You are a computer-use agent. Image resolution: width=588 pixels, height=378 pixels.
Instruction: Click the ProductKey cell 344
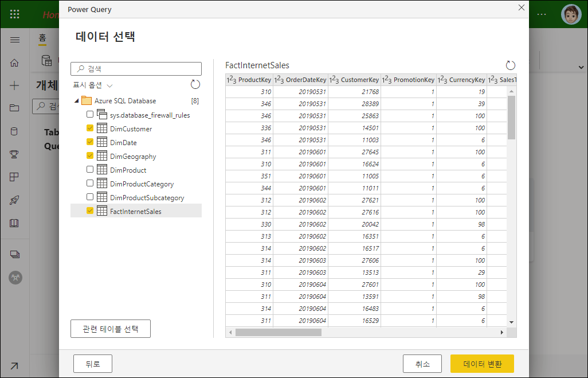point(249,188)
